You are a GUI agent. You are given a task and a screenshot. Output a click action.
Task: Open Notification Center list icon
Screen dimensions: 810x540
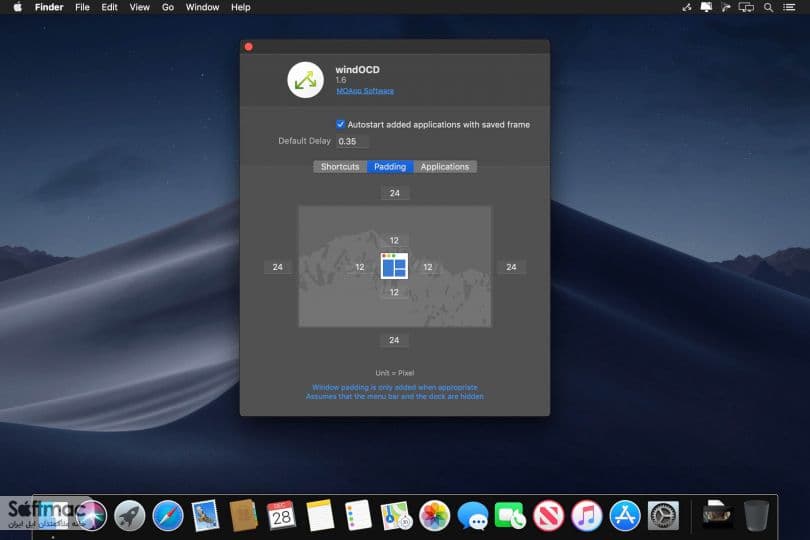pos(789,7)
